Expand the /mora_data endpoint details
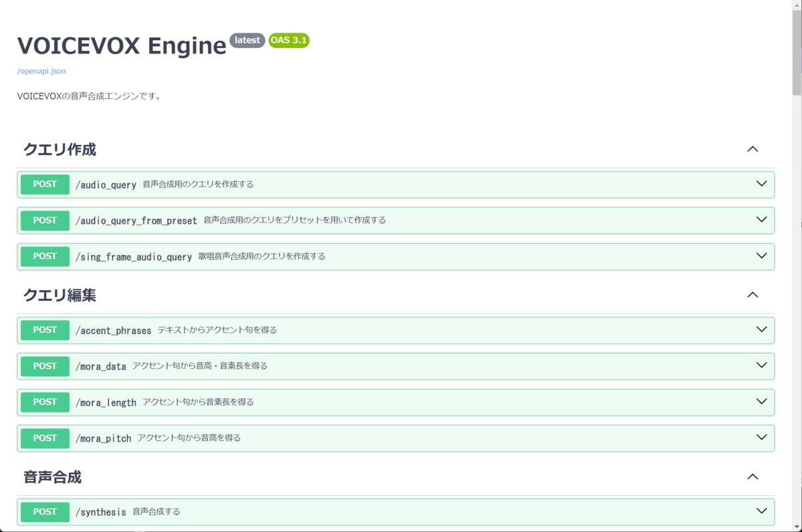The width and height of the screenshot is (802, 532). (761, 365)
